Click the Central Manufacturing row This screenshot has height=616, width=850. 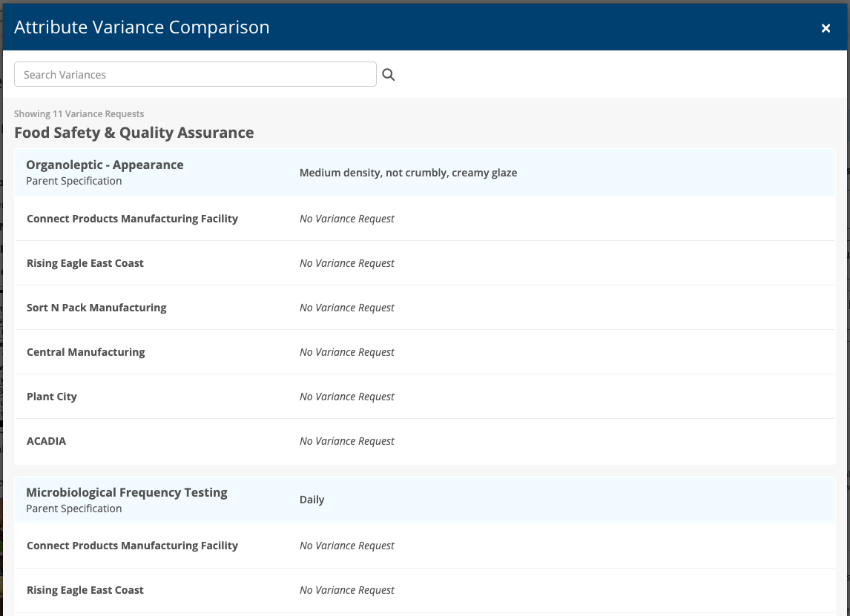(x=425, y=351)
